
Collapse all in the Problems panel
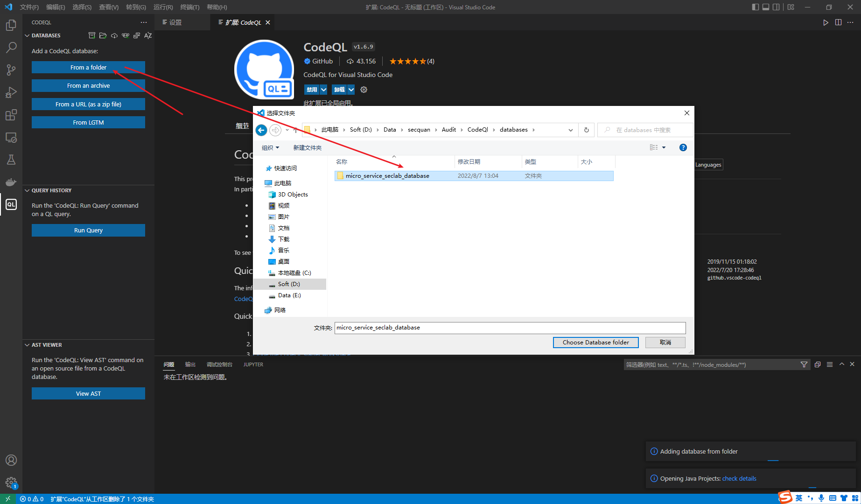[818, 364]
